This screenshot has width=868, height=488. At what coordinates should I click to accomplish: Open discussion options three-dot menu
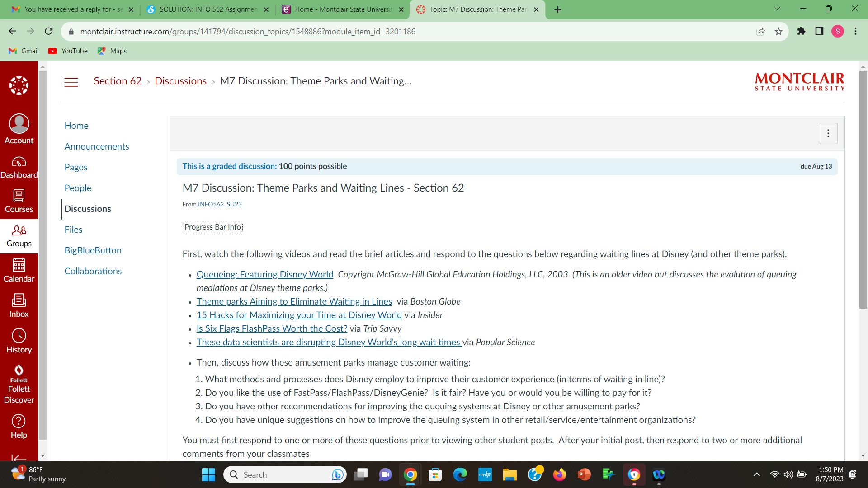tap(828, 133)
